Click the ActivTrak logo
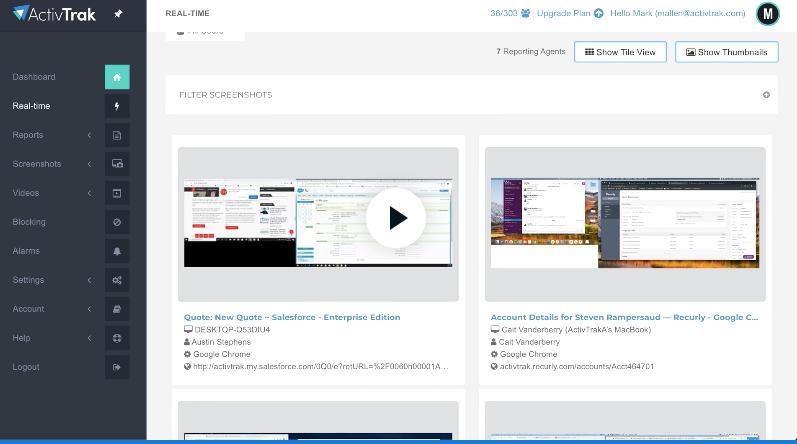This screenshot has height=444, width=797. 54,14
